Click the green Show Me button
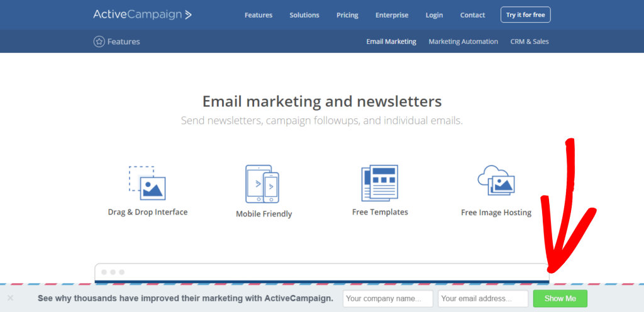The width and height of the screenshot is (644, 312). click(x=560, y=298)
